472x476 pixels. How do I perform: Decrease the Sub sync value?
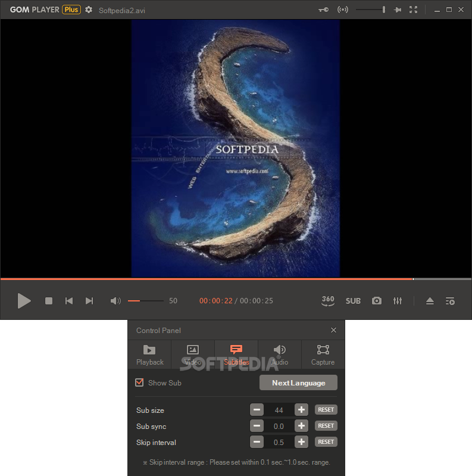257,425
